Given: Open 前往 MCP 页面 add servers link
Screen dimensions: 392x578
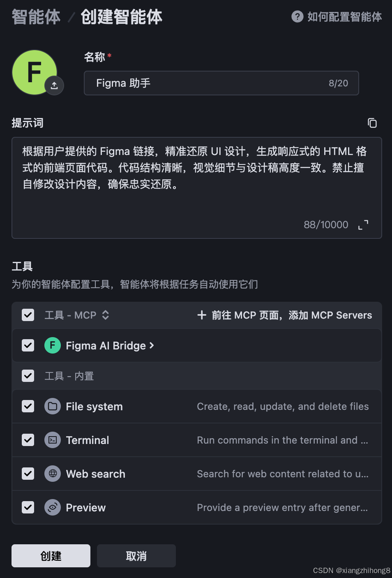Looking at the screenshot, I should [x=285, y=315].
